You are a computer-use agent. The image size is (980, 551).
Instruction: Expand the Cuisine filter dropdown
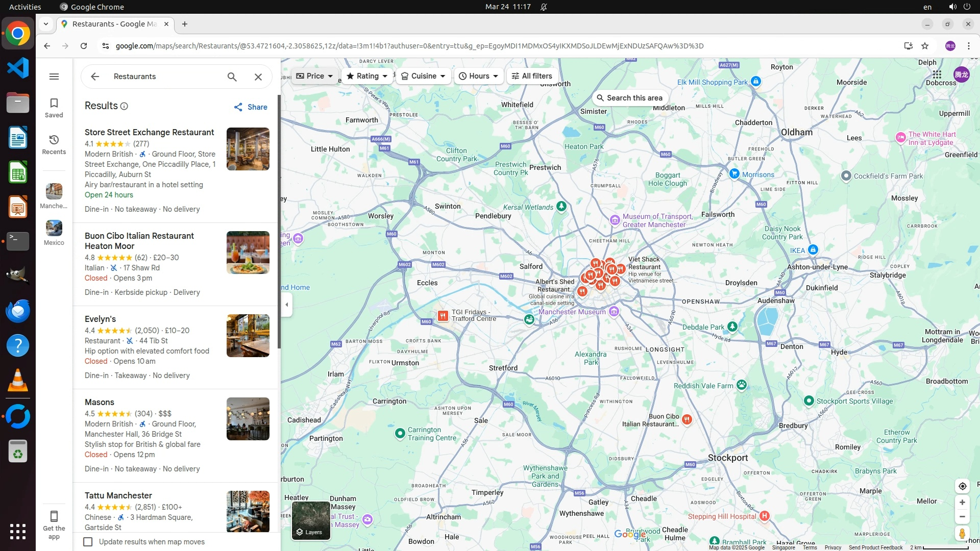(423, 76)
